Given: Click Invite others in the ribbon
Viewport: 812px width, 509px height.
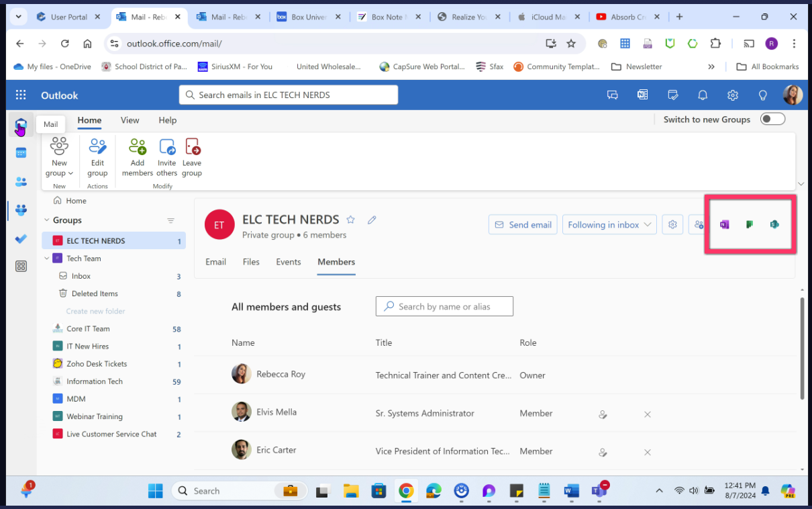Looking at the screenshot, I should tap(167, 157).
